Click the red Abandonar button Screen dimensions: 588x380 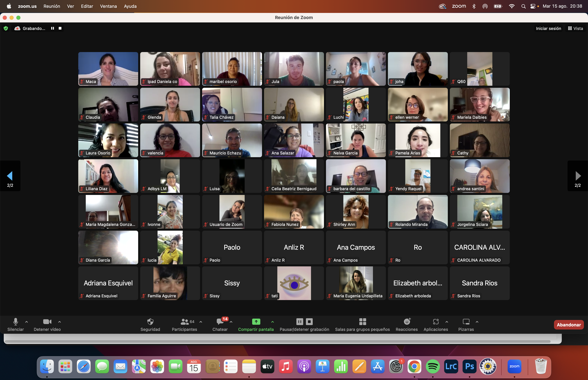tap(568, 325)
